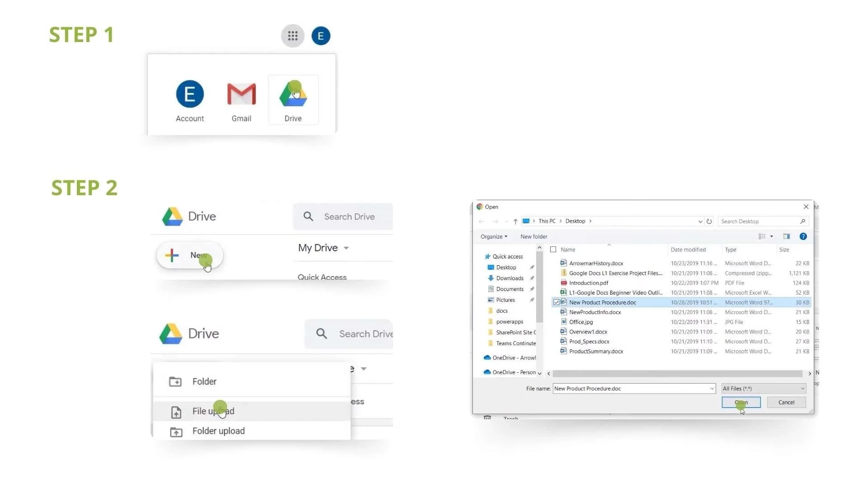Refresh the Desktop folder listing
Viewport: 868px width, 488px height.
tap(709, 221)
